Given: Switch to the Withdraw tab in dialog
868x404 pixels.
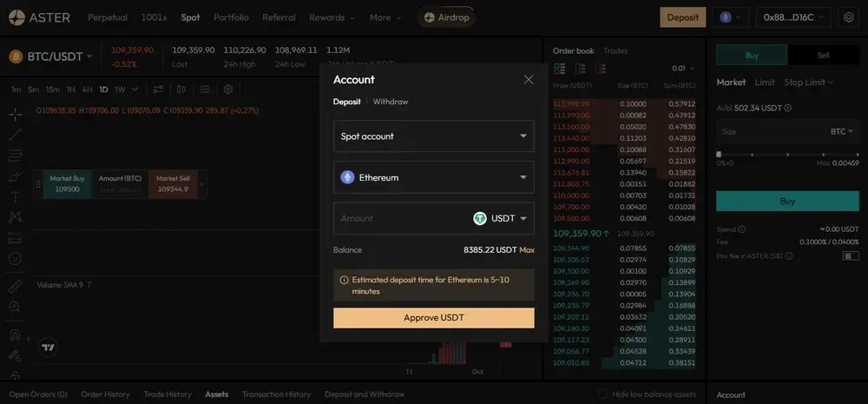Looking at the screenshot, I should pos(391,102).
